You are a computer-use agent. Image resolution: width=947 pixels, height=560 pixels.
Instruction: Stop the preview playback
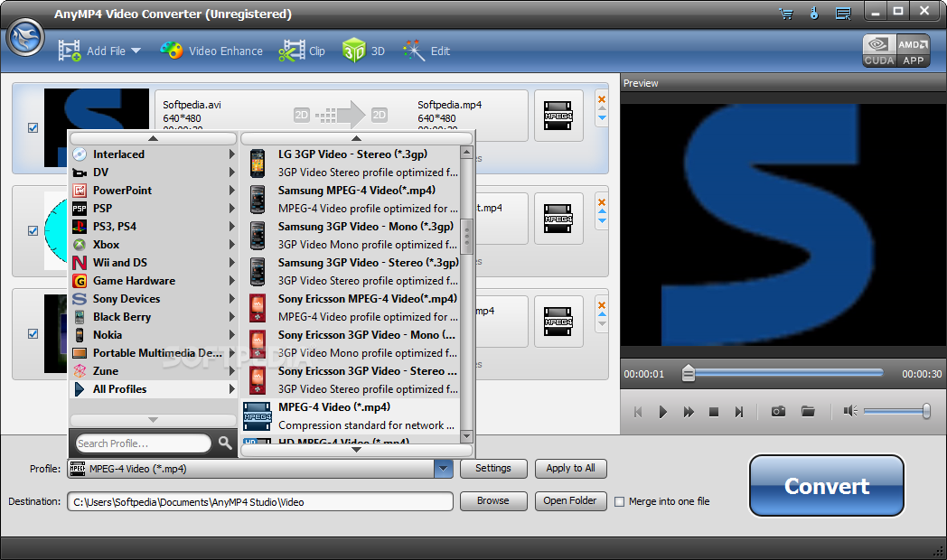click(713, 412)
